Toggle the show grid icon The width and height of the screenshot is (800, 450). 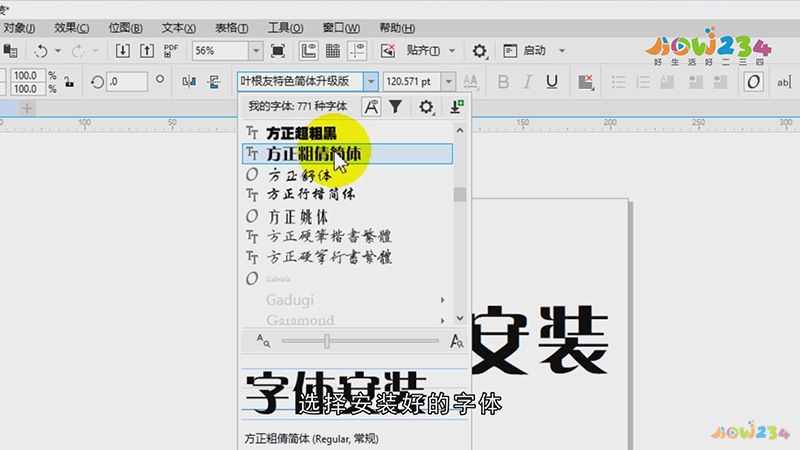pyautogui.click(x=333, y=51)
